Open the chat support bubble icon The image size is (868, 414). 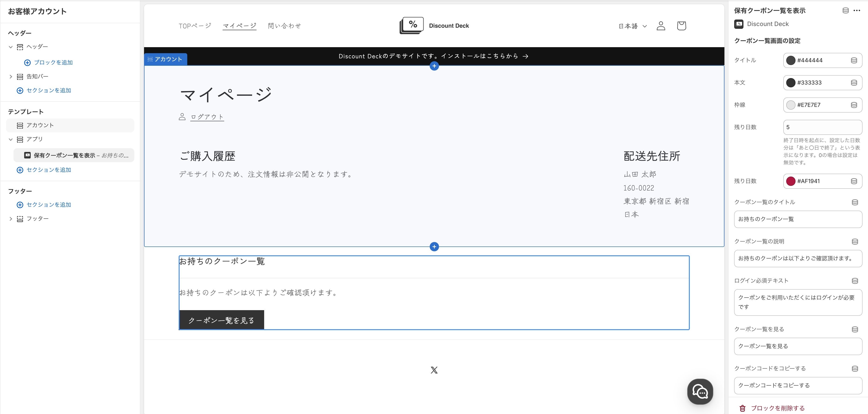(x=700, y=391)
